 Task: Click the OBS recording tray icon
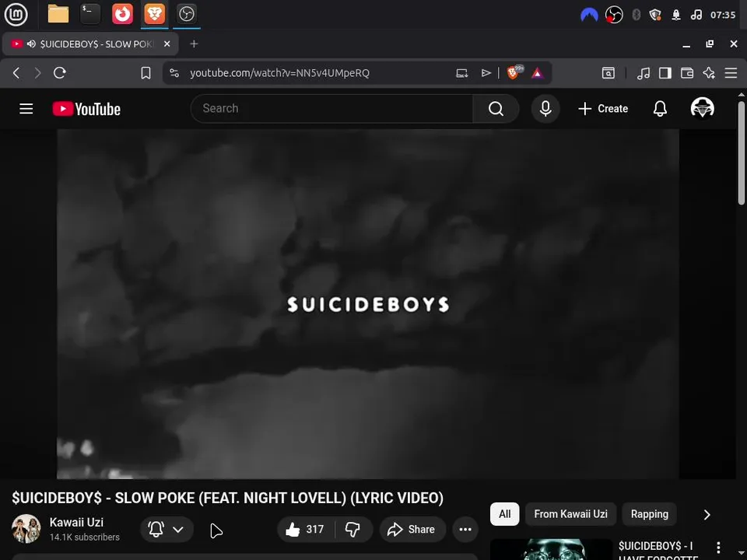point(614,15)
